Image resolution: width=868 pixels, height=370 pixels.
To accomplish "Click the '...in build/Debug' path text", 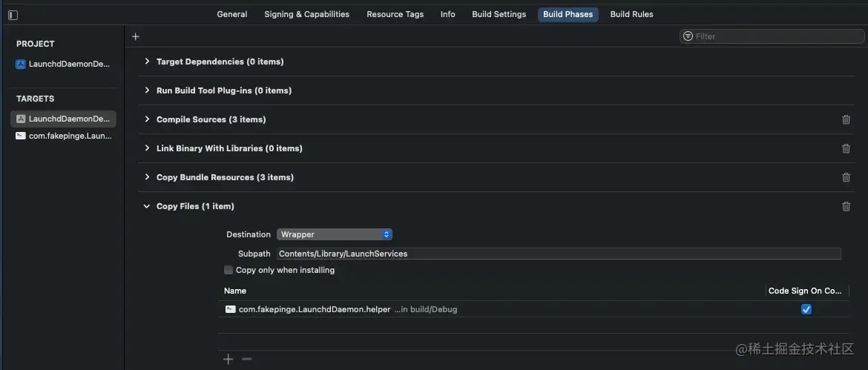I will coord(426,310).
